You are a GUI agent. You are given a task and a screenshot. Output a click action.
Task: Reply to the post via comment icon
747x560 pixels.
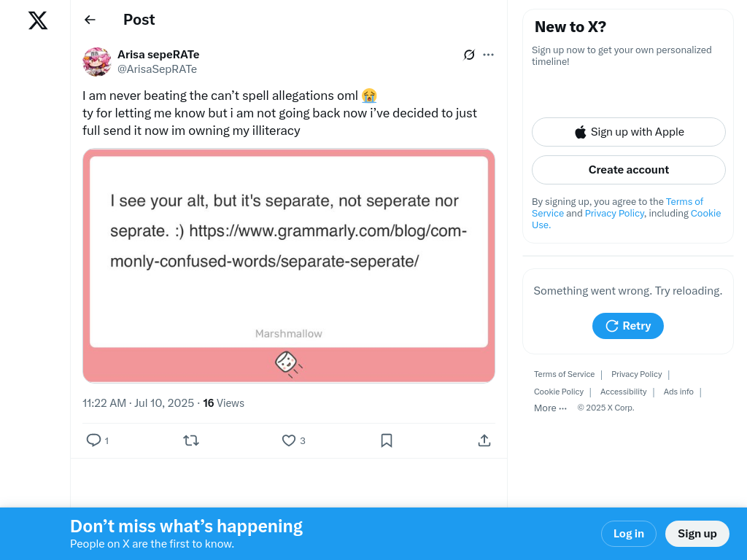tap(93, 440)
